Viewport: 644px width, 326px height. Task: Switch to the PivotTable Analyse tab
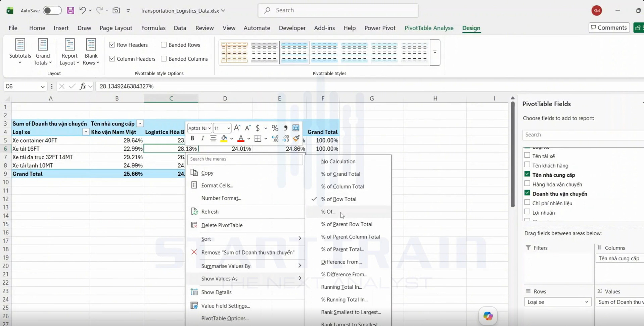click(x=429, y=28)
